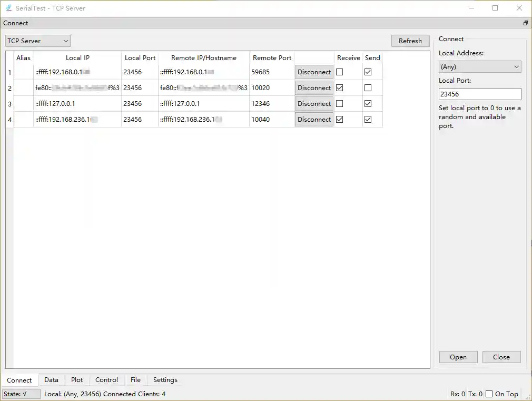The height and width of the screenshot is (401, 532).
Task: Switch to the Data tab
Action: pyautogui.click(x=51, y=379)
